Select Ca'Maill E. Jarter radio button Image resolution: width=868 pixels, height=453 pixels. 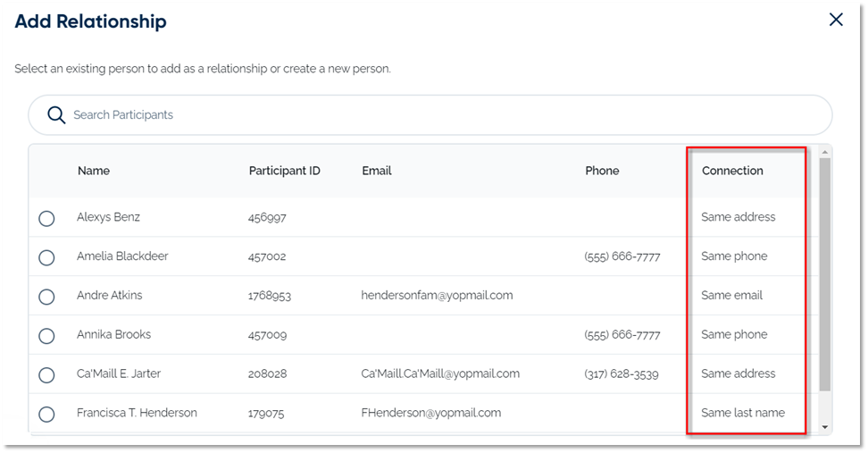pyautogui.click(x=46, y=375)
